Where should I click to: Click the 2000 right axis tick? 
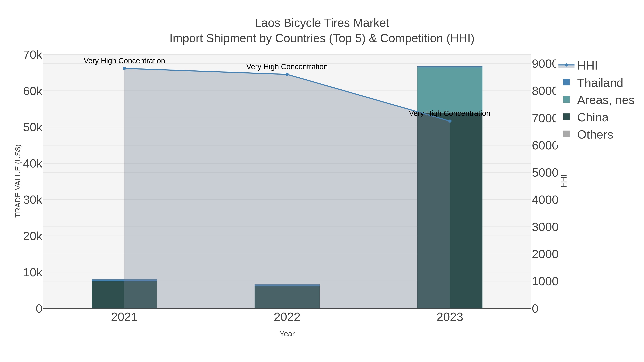click(545, 254)
